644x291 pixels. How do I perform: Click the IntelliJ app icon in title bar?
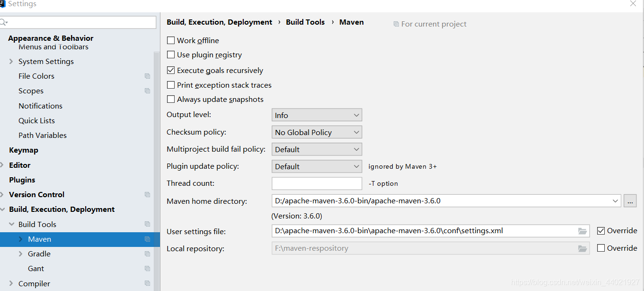(x=2, y=4)
